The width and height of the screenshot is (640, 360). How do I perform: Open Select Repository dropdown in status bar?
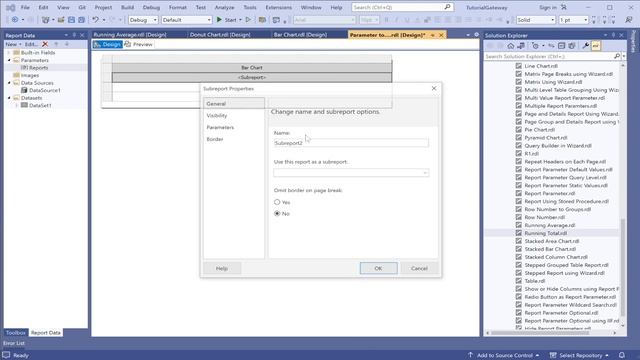[x=580, y=355]
